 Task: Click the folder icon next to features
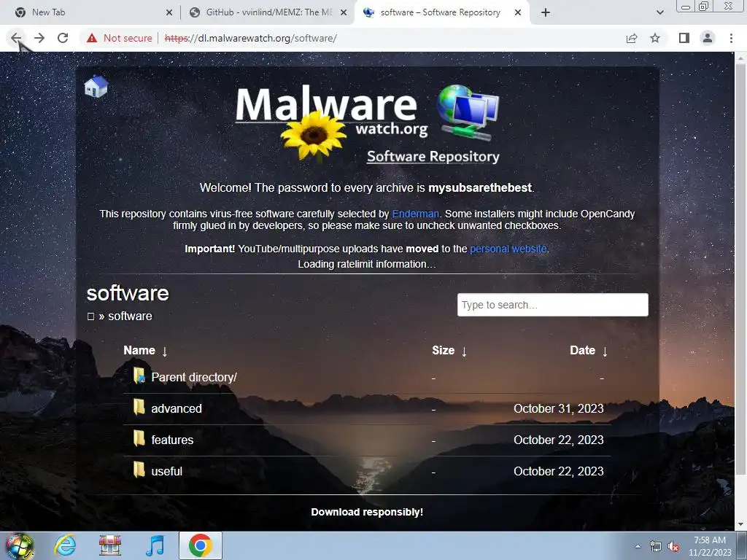139,439
